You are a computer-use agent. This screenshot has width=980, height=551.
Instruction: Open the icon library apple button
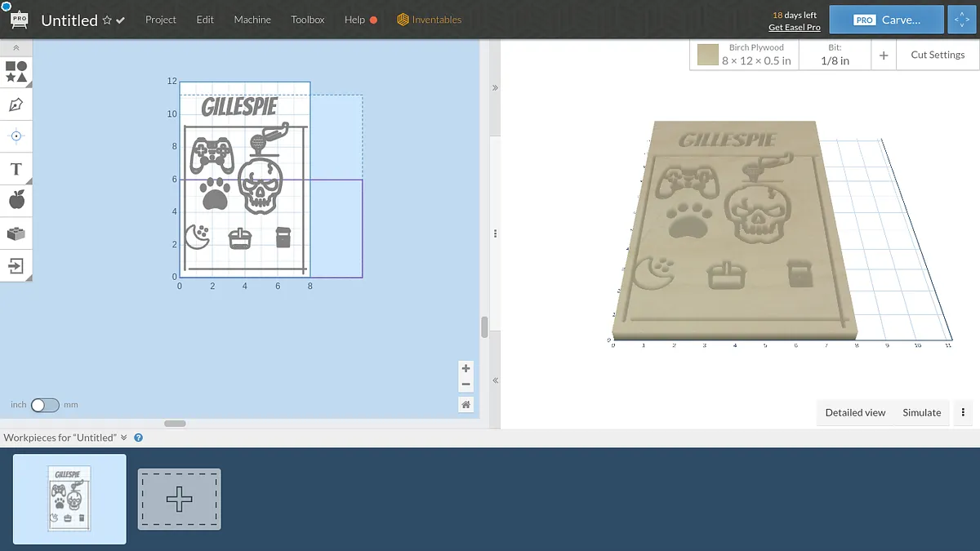16,200
